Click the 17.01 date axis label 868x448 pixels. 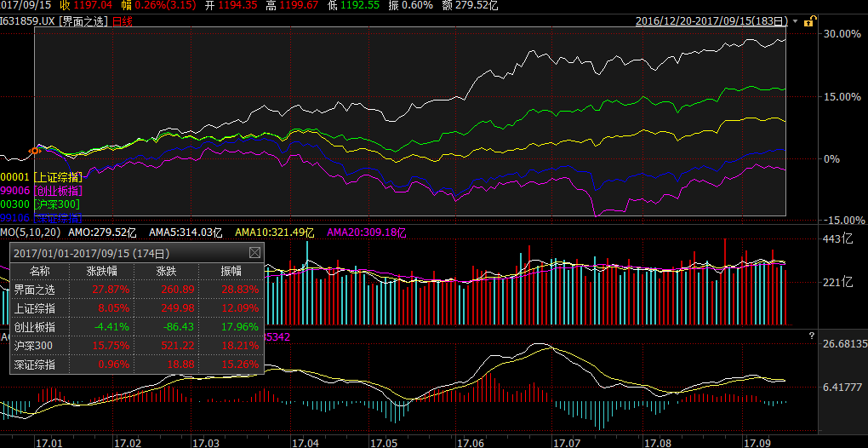[x=49, y=443]
